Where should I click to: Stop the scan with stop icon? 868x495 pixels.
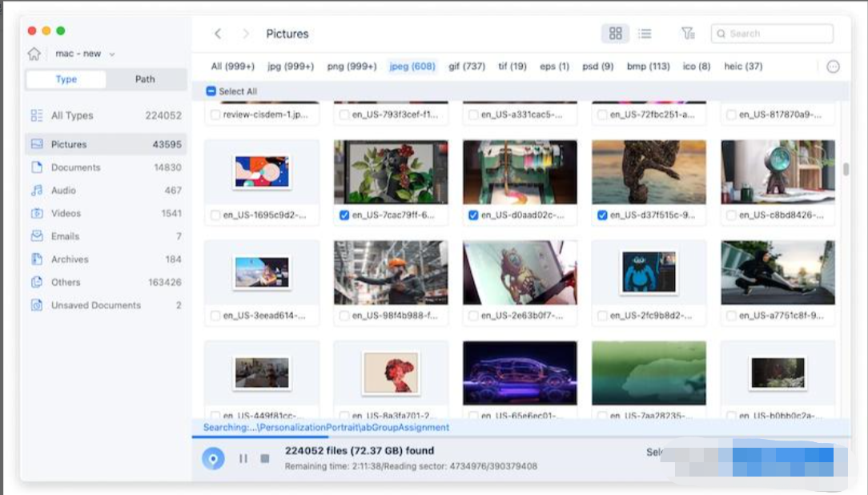coord(264,459)
